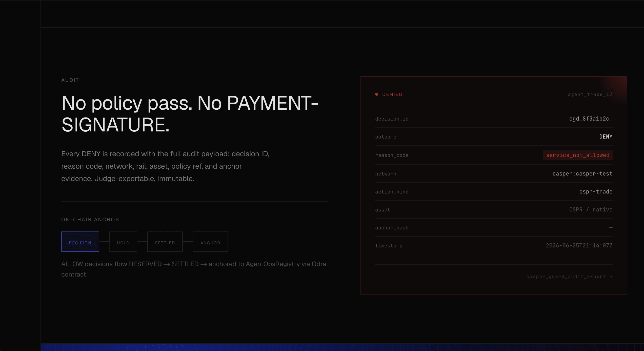Click the service_not_allowed reason badge
644x351 pixels.
coord(578,155)
